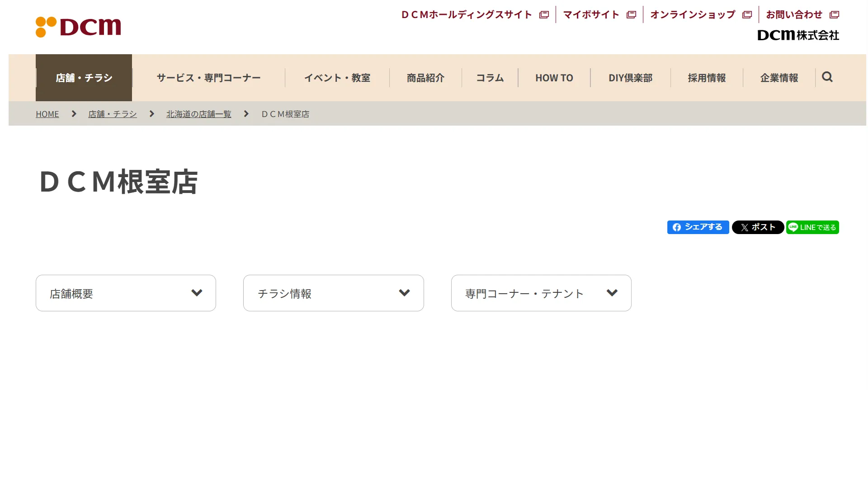868x488 pixels.
Task: Click ＤＣＭ根室店 breadcrumb text
Action: coord(285,114)
